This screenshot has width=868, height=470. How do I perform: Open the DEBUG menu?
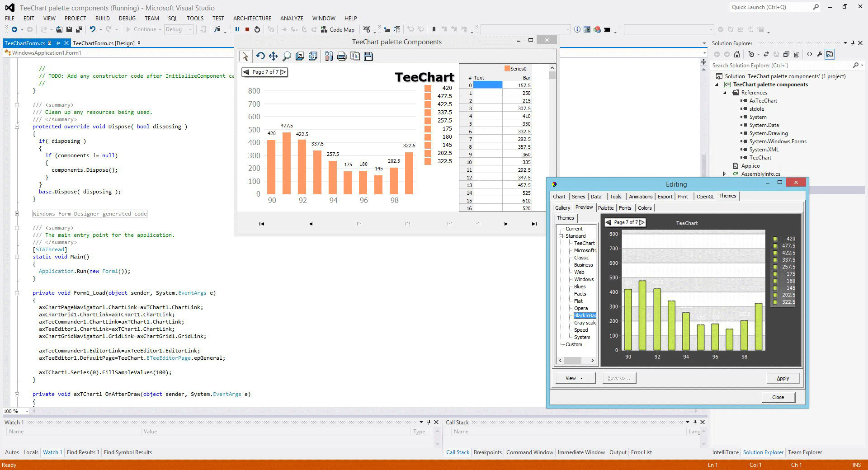[127, 18]
